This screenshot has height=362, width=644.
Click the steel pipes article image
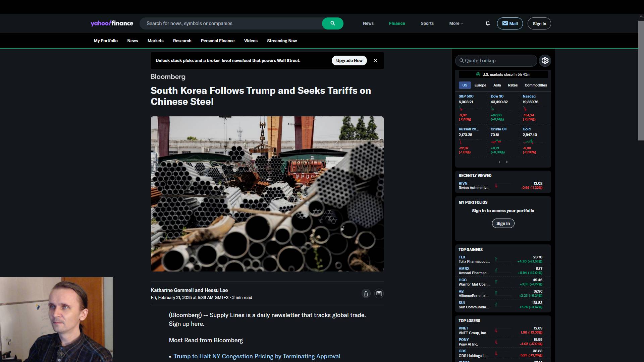point(267,194)
